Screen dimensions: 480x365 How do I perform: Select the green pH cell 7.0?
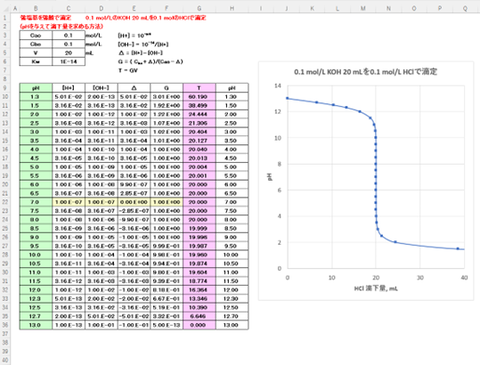pos(36,202)
